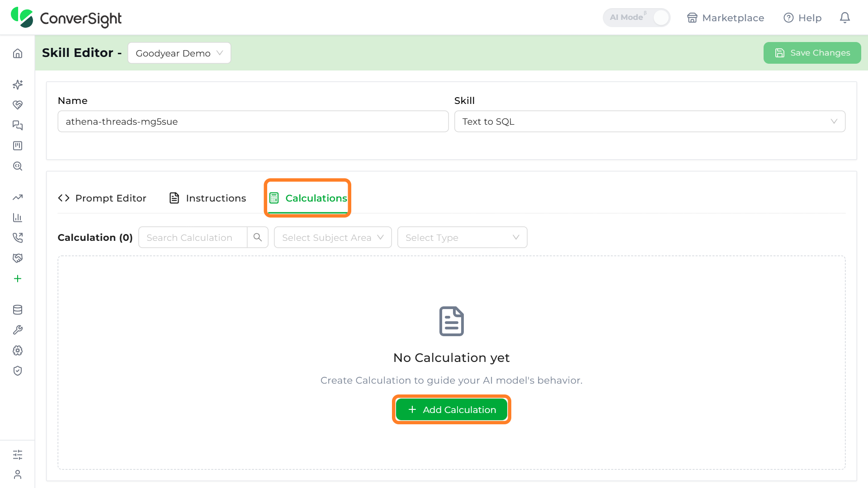The height and width of the screenshot is (488, 868).
Task: Click the shield check icon in sidebar
Action: pyautogui.click(x=18, y=371)
